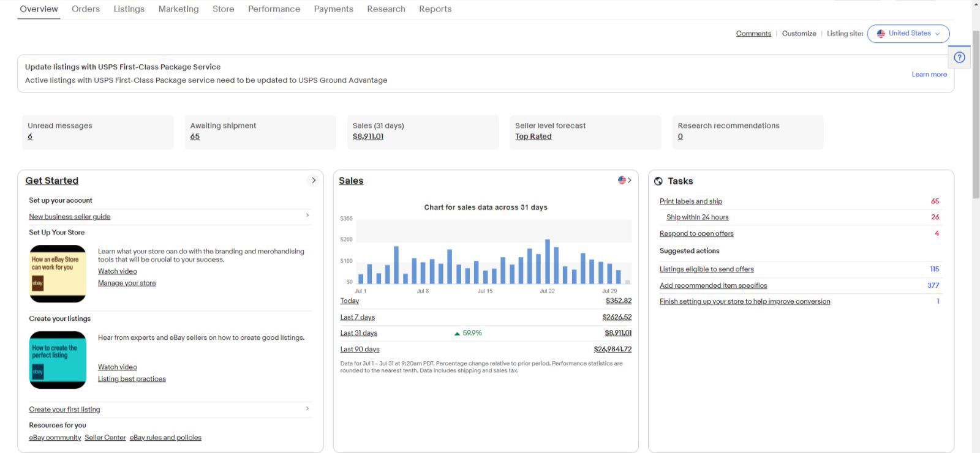Image resolution: width=980 pixels, height=453 pixels.
Task: Open the eBay community link
Action: (55, 438)
